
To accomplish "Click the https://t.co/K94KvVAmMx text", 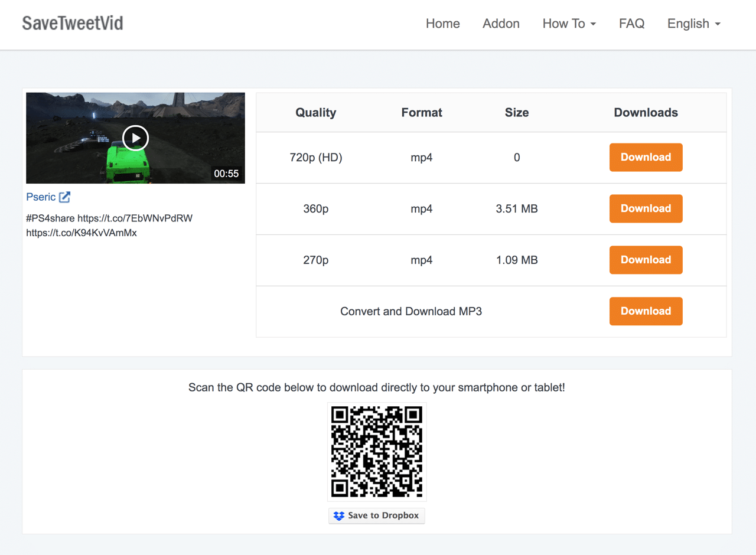I will coord(82,233).
